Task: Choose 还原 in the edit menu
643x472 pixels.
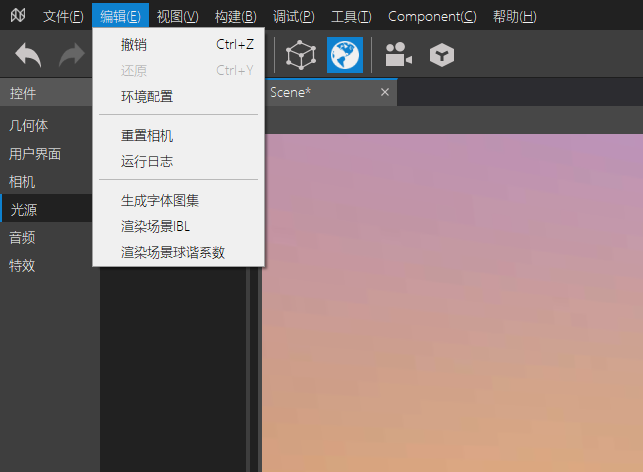Action: (x=178, y=71)
